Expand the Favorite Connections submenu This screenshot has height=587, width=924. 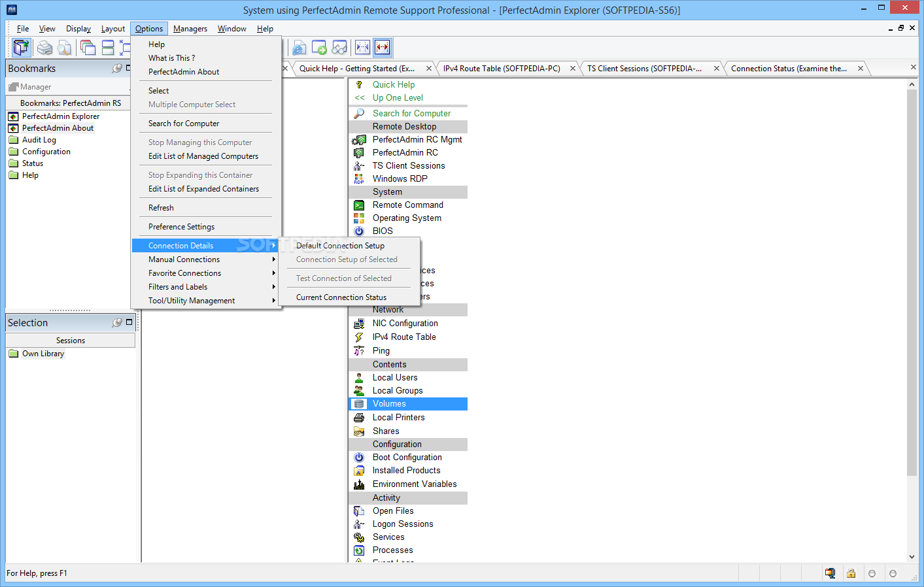tap(205, 273)
